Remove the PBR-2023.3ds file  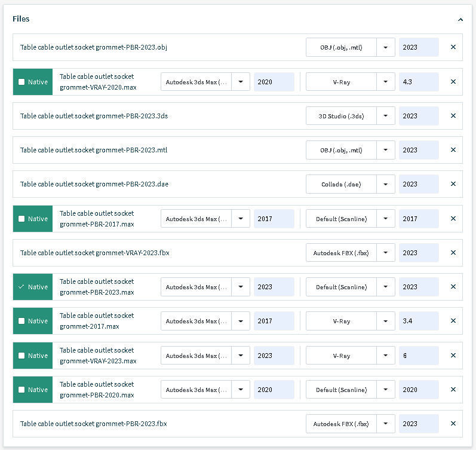tap(453, 116)
